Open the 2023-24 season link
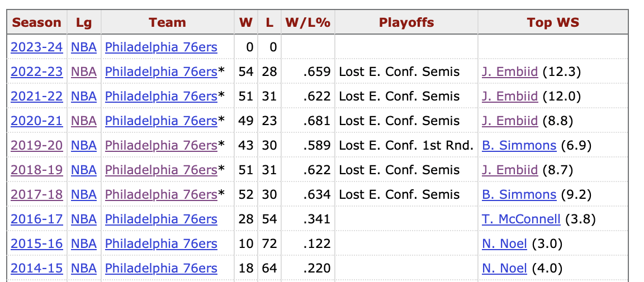The width and height of the screenshot is (644, 282). pyautogui.click(x=36, y=47)
